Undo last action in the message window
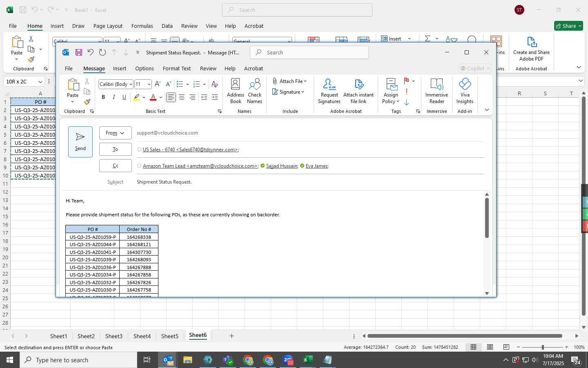Image resolution: width=588 pixels, height=368 pixels. point(91,52)
